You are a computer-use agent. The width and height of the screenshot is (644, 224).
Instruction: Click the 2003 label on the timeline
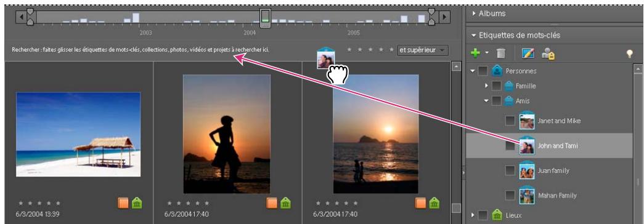click(x=146, y=33)
